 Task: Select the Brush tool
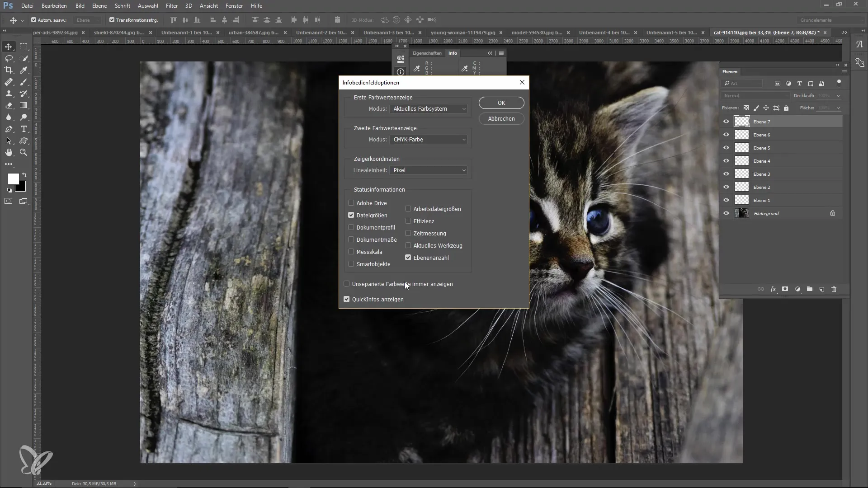click(x=24, y=82)
